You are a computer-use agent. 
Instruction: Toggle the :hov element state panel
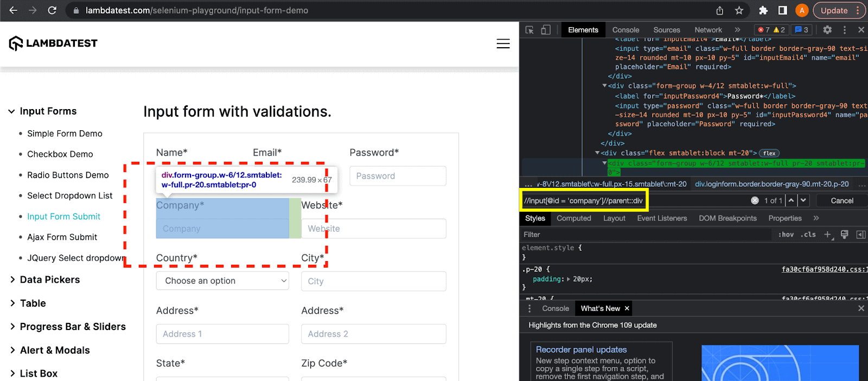786,234
